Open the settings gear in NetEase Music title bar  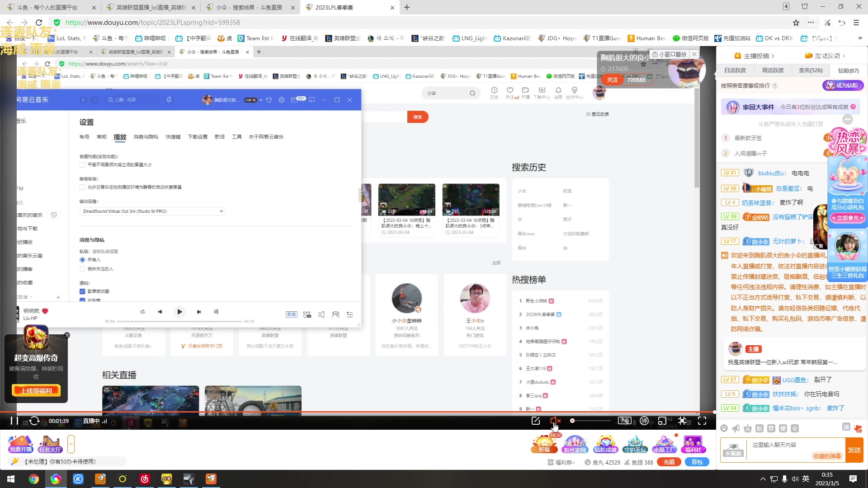tap(282, 100)
